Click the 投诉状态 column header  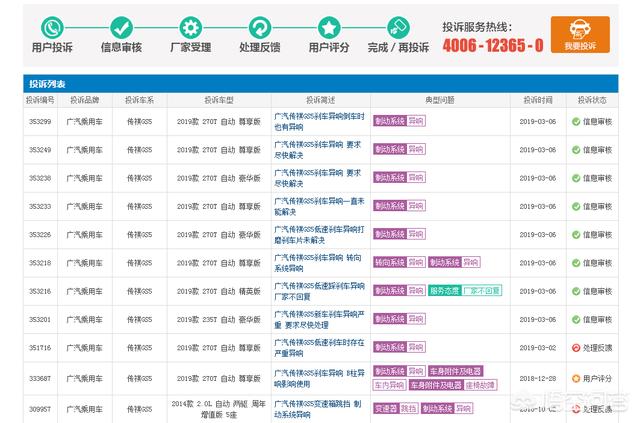point(592,100)
